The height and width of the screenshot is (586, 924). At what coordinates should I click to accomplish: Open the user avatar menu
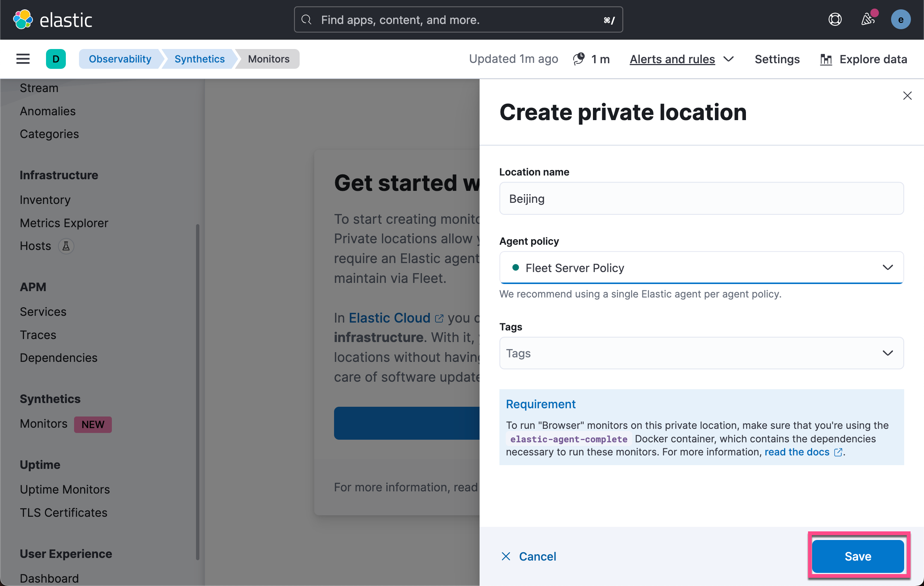click(x=900, y=19)
